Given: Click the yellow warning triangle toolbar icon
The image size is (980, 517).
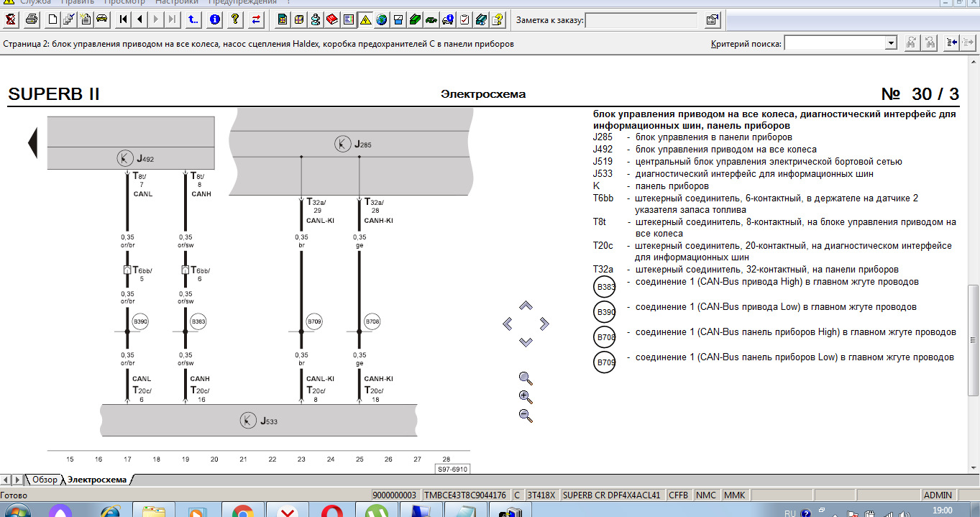Looking at the screenshot, I should click(365, 19).
